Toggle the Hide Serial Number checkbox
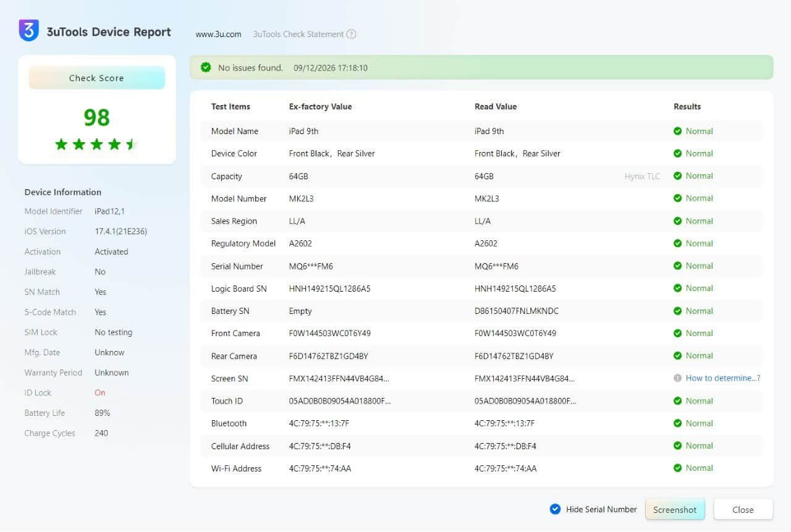Image resolution: width=791 pixels, height=532 pixels. (x=555, y=509)
